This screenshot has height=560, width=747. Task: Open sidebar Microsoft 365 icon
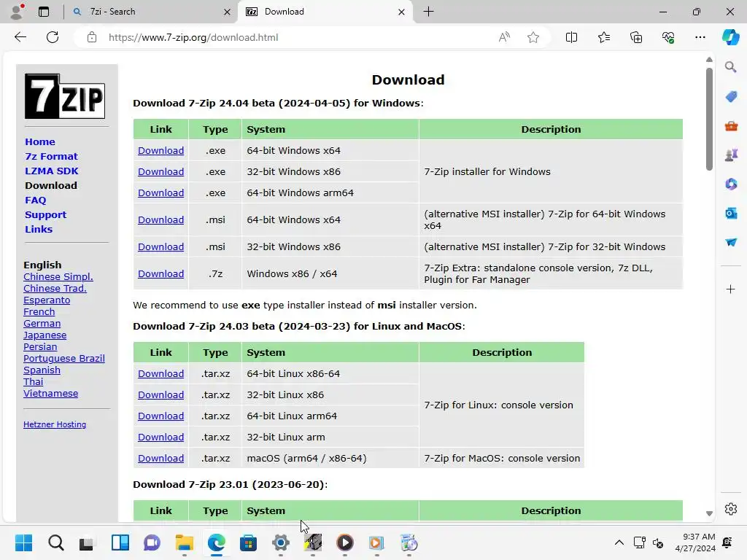click(x=731, y=184)
